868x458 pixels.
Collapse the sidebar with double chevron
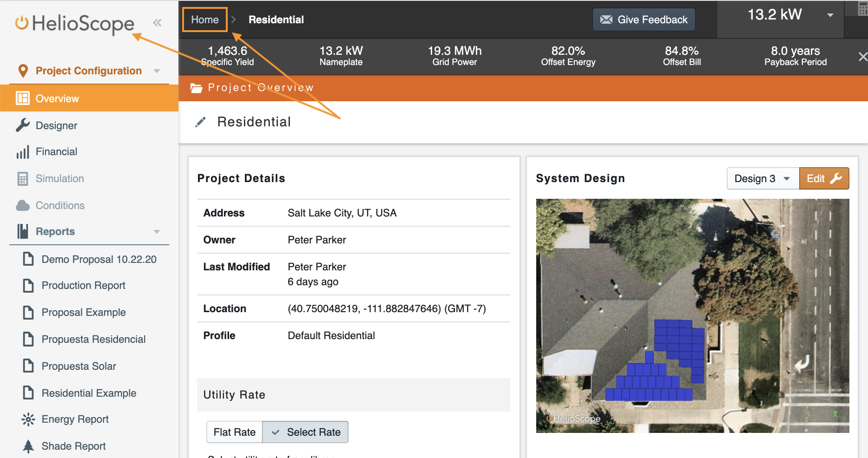pos(157,23)
